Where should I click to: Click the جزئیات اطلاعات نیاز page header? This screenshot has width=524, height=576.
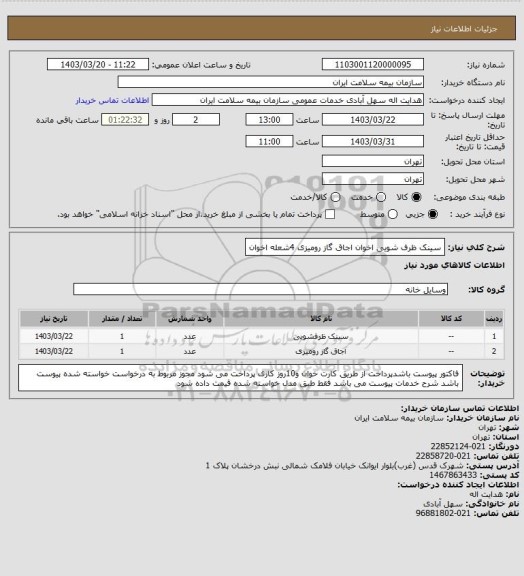pyautogui.click(x=464, y=29)
